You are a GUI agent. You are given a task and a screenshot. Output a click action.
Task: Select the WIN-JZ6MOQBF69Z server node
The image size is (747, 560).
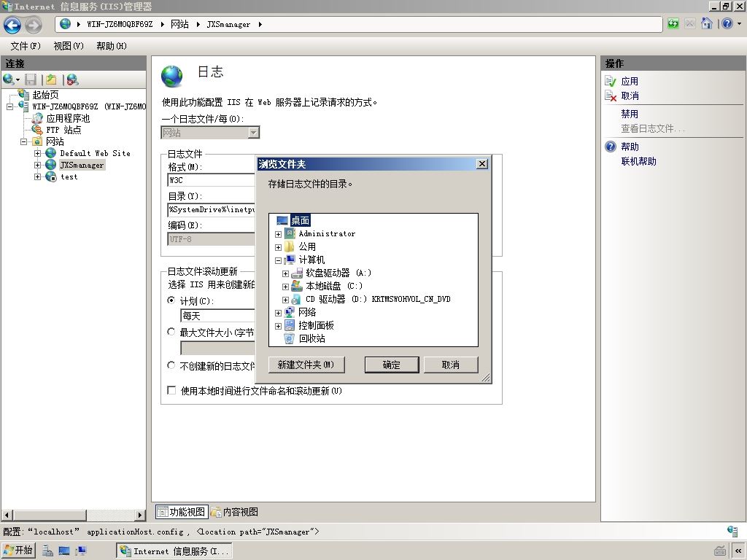[88, 106]
